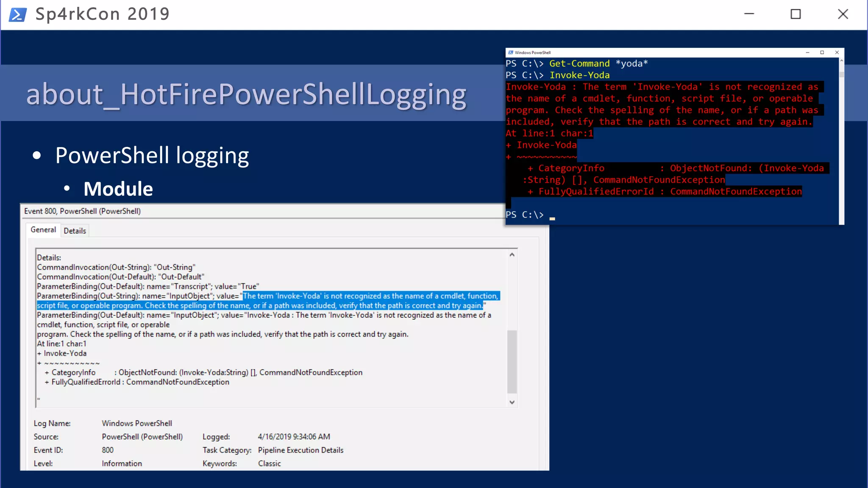Click the PowerShell logo icon in the Sp4rkCon title bar
This screenshot has width=868, height=488.
tap(18, 15)
